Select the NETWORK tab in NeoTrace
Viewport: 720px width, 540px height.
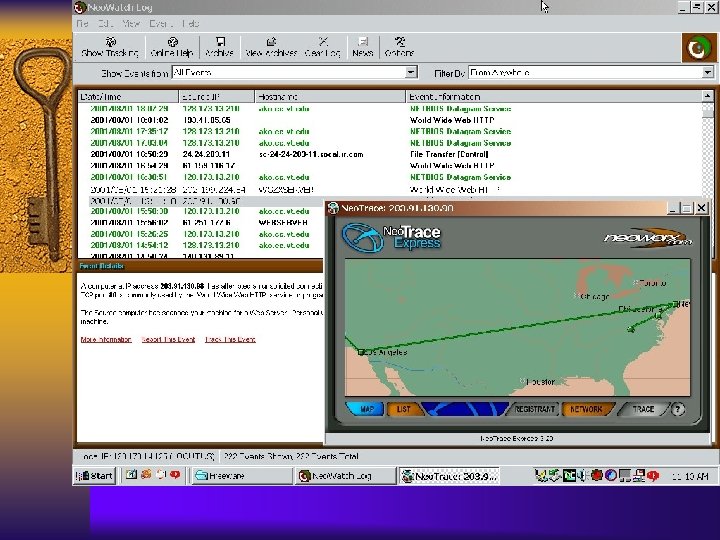pyautogui.click(x=586, y=409)
